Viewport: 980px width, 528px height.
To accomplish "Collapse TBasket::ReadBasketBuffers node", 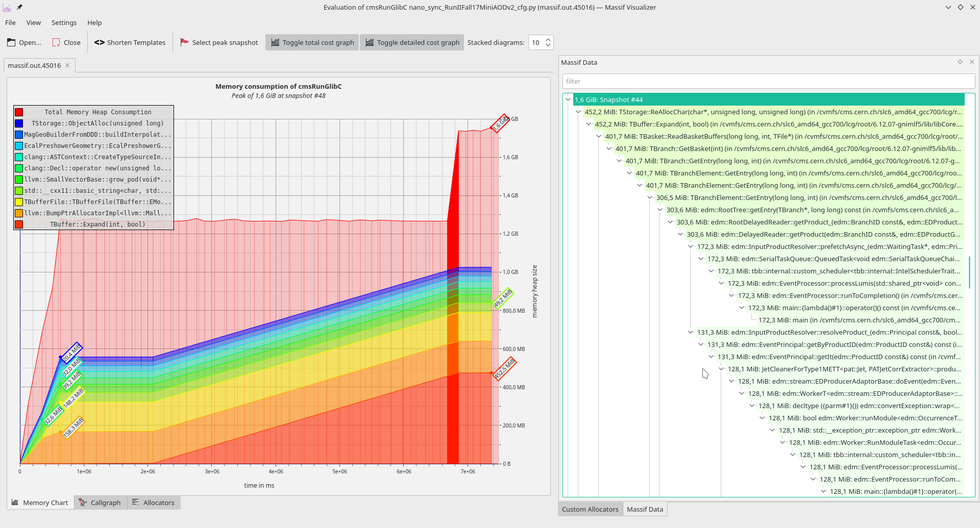I will pos(599,136).
